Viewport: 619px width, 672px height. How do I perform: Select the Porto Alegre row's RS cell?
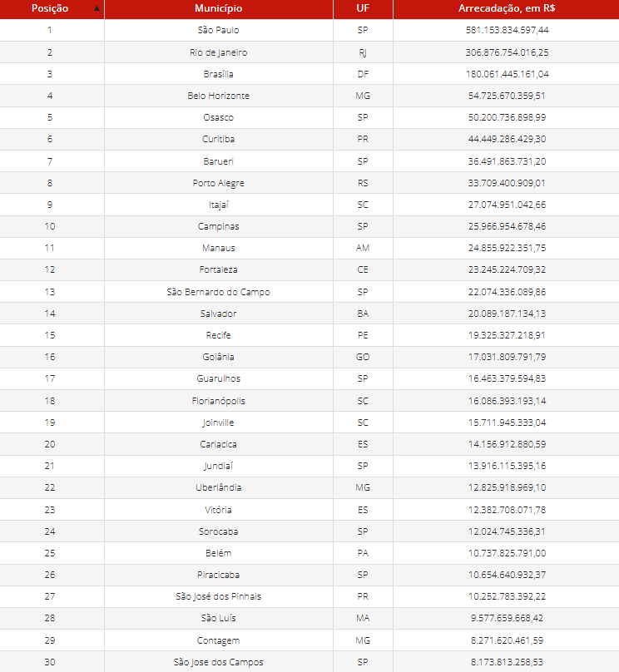(x=363, y=183)
